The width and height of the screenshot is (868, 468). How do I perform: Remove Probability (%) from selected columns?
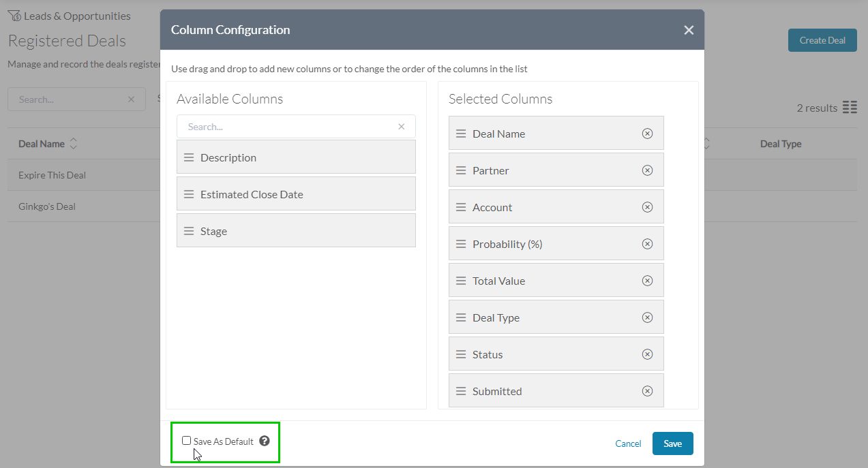click(x=647, y=244)
